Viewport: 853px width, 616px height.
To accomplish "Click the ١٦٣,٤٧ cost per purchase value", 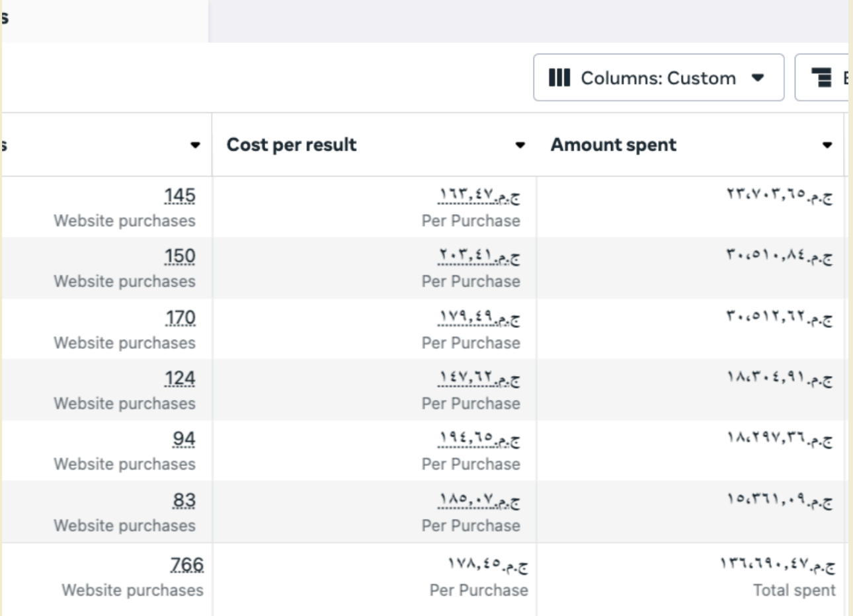I will (x=479, y=196).
